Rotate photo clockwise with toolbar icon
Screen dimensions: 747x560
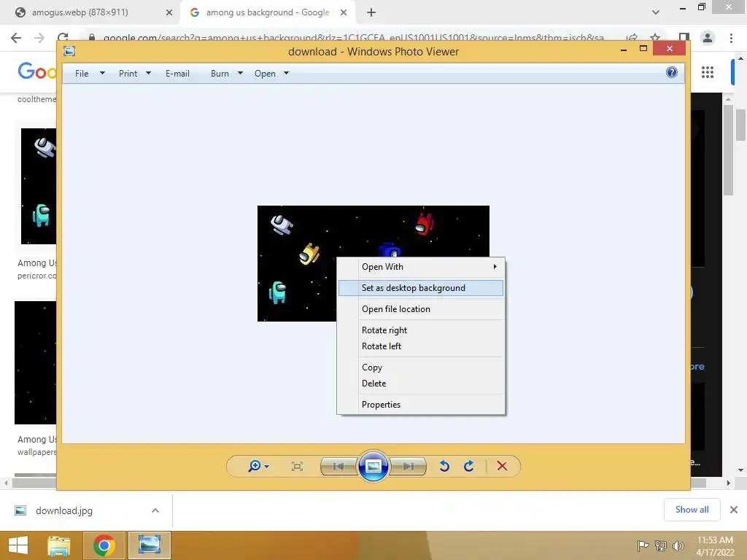tap(469, 466)
